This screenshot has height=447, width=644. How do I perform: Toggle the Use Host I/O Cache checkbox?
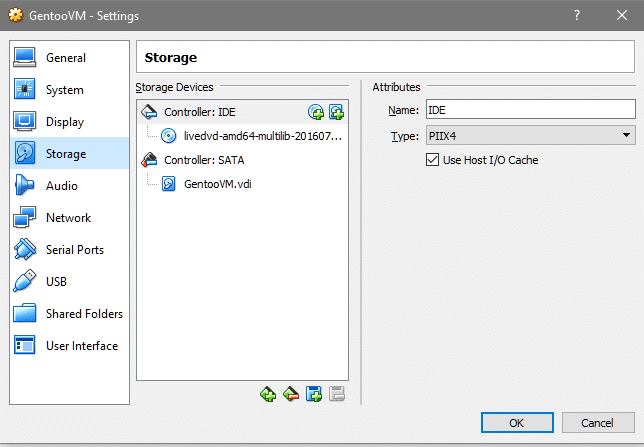(x=433, y=159)
